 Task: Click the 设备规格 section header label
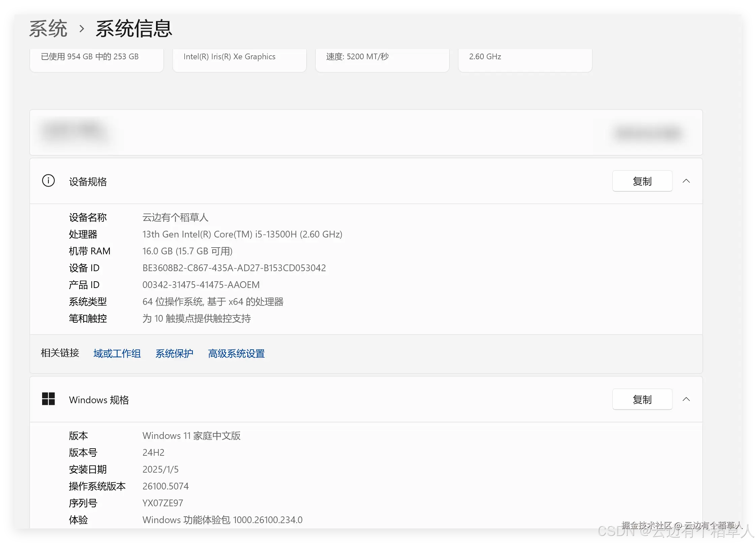[88, 182]
